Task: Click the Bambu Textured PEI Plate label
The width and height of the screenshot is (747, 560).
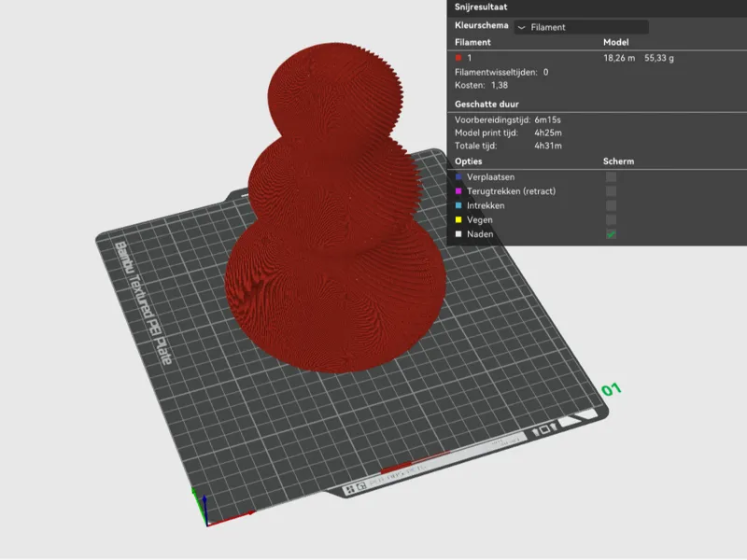Action: tap(143, 303)
